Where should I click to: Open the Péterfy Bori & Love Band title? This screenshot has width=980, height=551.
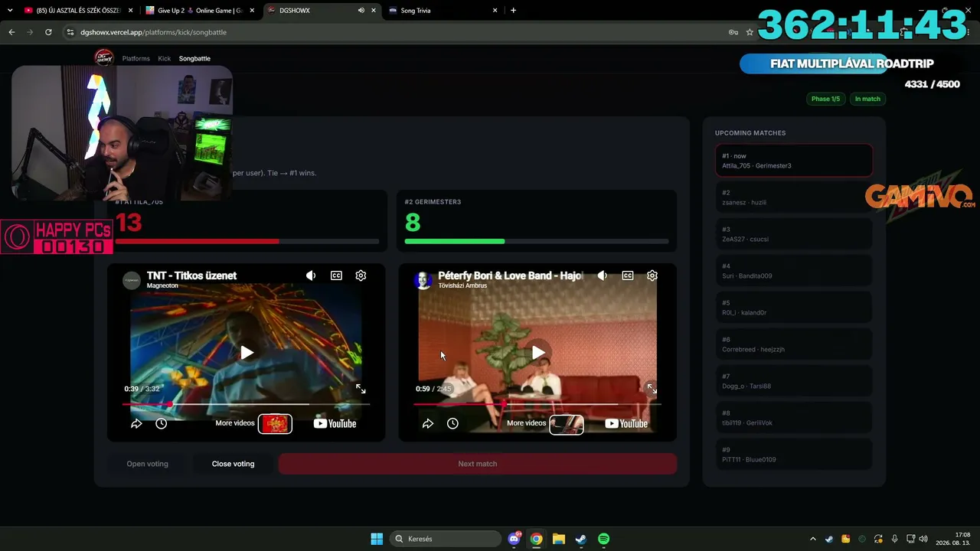click(x=510, y=275)
